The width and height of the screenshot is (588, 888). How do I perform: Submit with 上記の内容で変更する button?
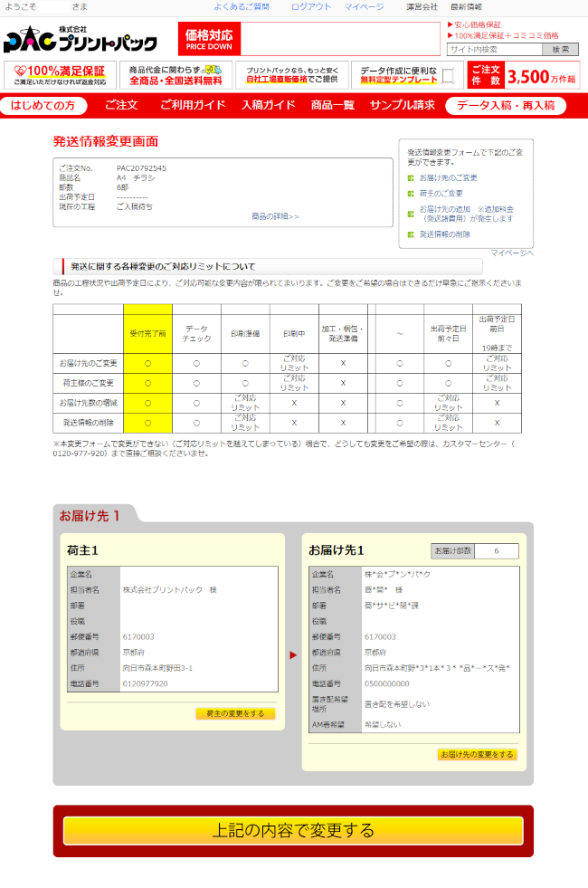click(x=293, y=830)
